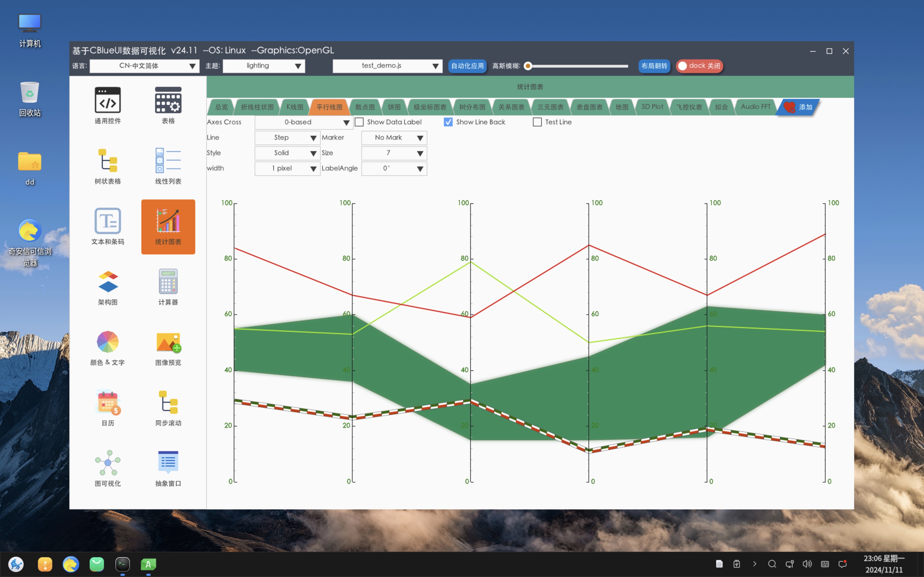Uncheck Show Line Back checkbox
This screenshot has height=577, width=924.
[x=448, y=122]
